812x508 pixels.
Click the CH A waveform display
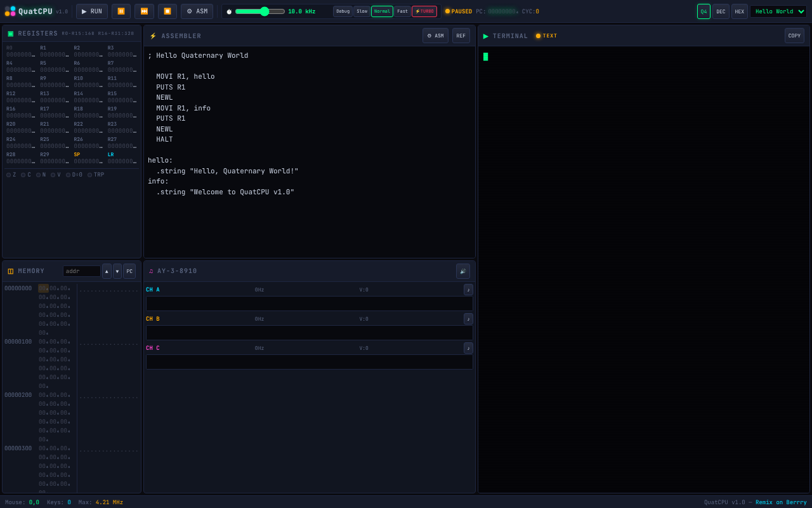(310, 304)
